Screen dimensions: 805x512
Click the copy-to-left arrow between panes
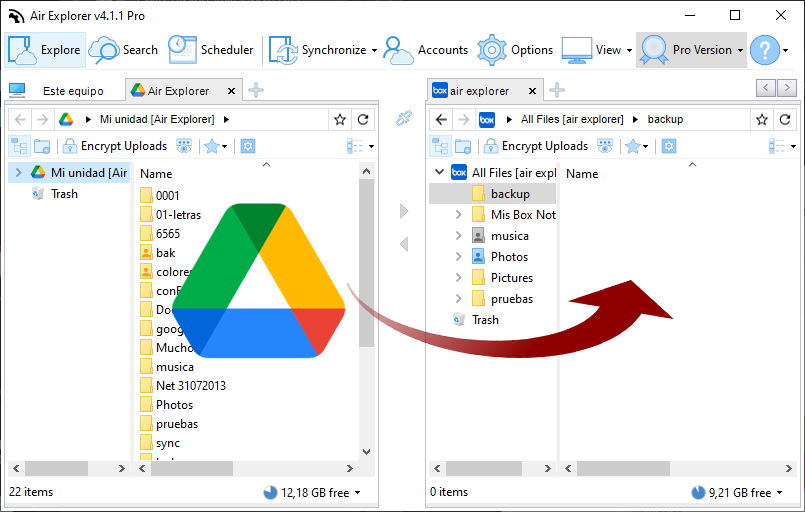point(404,244)
